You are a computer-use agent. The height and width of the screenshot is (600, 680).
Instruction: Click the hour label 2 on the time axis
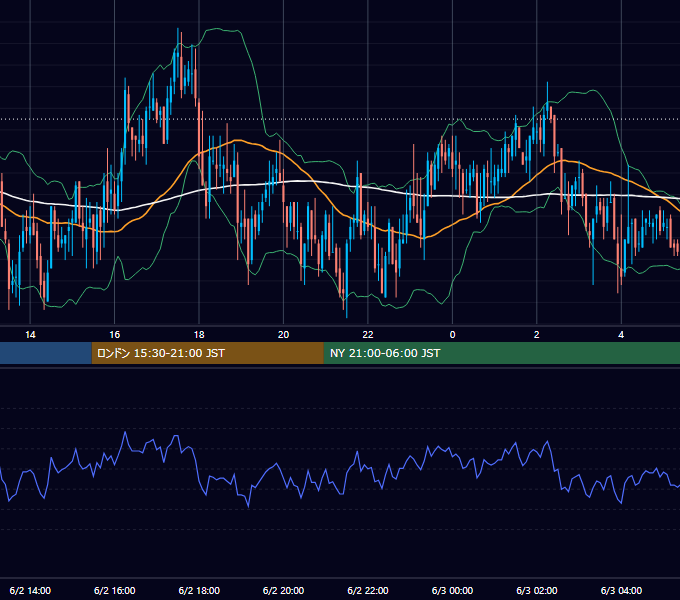[536, 335]
